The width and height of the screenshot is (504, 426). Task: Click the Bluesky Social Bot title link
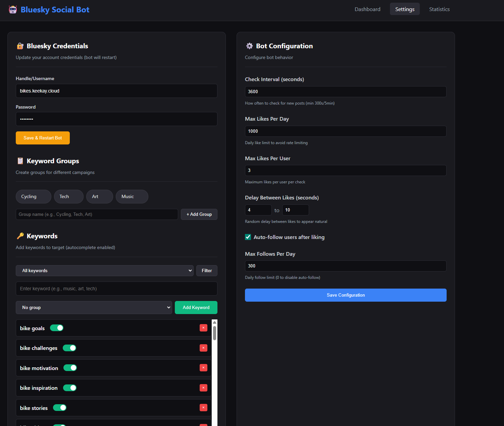point(55,9)
